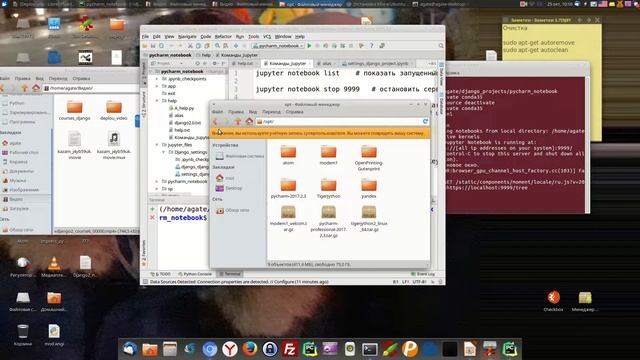This screenshot has width=640, height=360.
Task: Collapse the jupyter_files folder in project tree
Action: pos(156,144)
